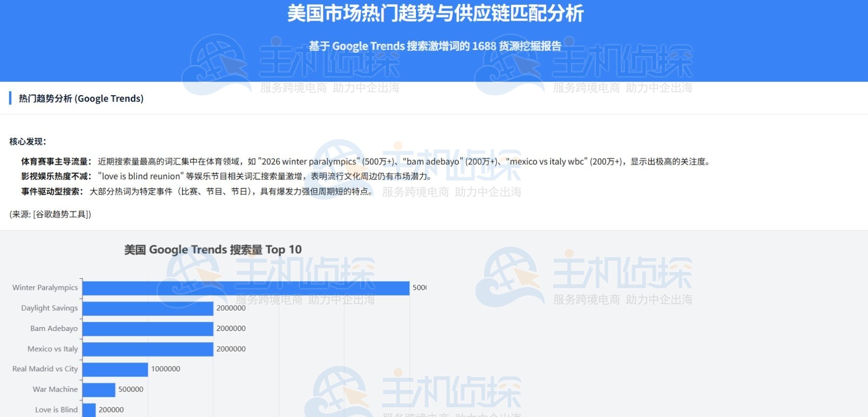This screenshot has width=868, height=417.
Task: Click the 2000000 value beside Daylight Savings
Action: 231,308
